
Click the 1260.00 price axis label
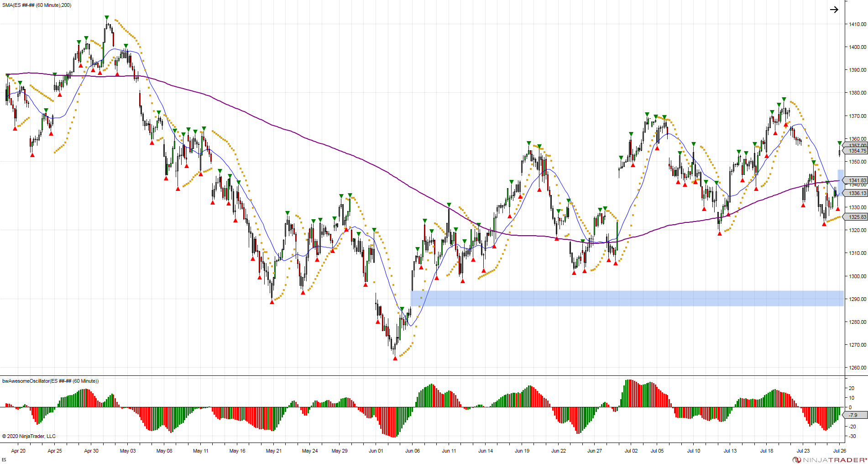point(858,368)
